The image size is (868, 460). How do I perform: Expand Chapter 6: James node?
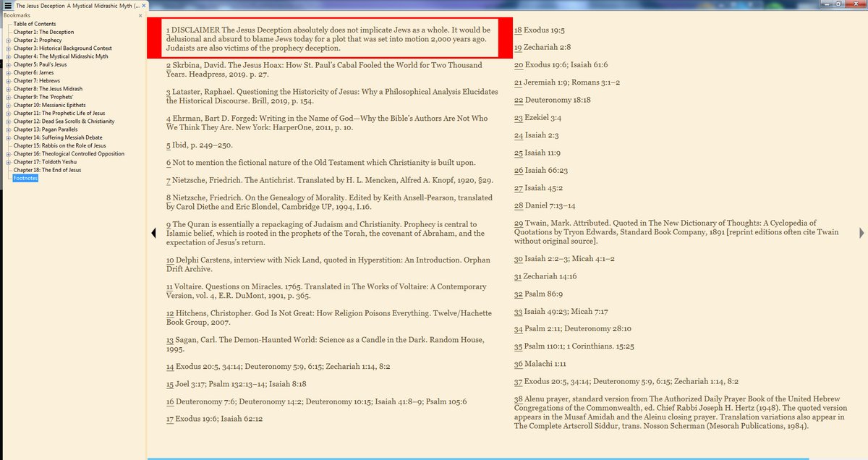[9, 72]
